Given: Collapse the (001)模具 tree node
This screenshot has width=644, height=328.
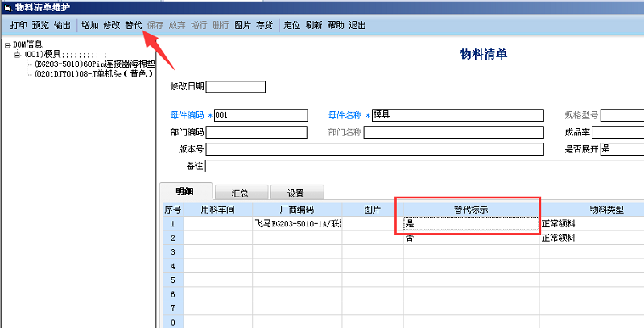Looking at the screenshot, I should point(17,54).
